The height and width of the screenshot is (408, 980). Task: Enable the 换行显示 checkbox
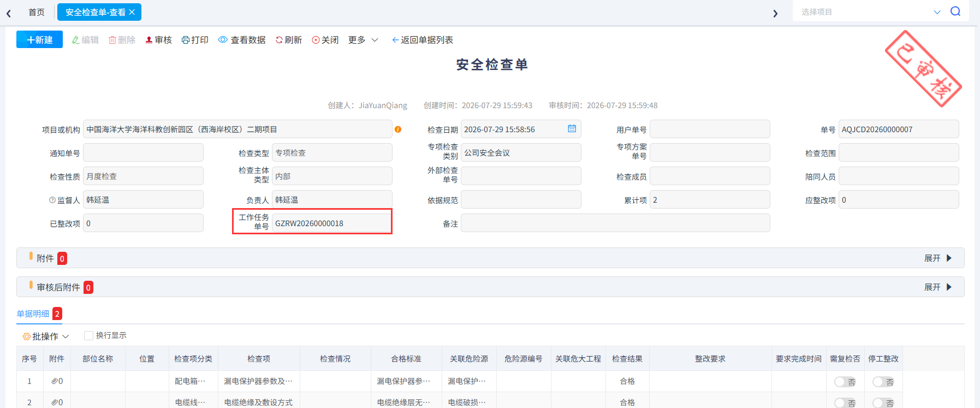[88, 335]
